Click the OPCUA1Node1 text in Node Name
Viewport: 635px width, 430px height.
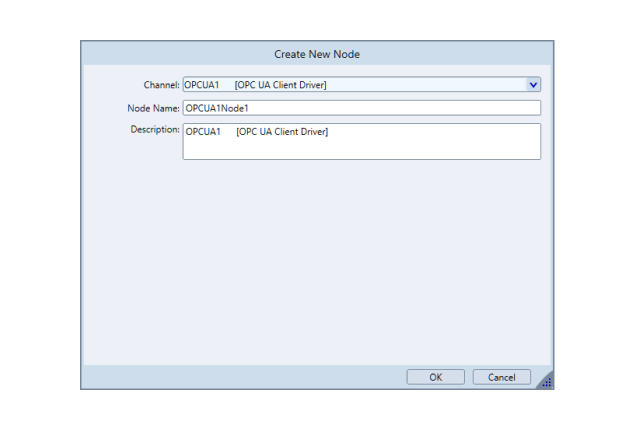(215, 108)
